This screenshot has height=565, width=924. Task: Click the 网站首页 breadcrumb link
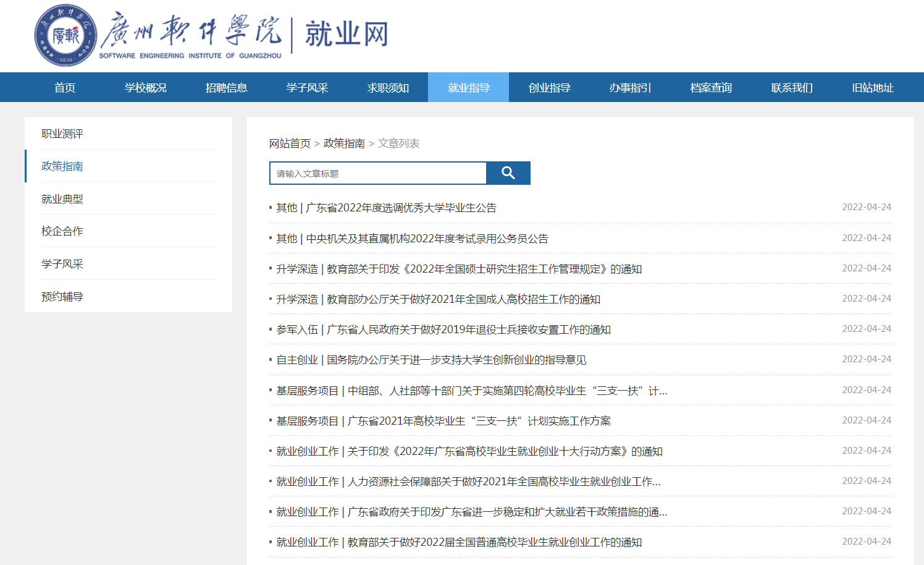tap(290, 143)
